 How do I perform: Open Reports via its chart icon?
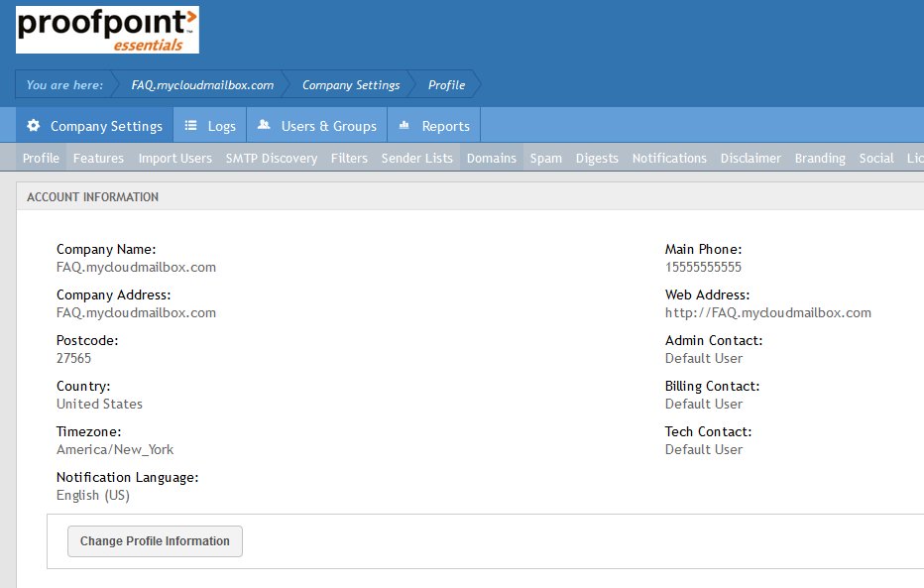(x=404, y=125)
